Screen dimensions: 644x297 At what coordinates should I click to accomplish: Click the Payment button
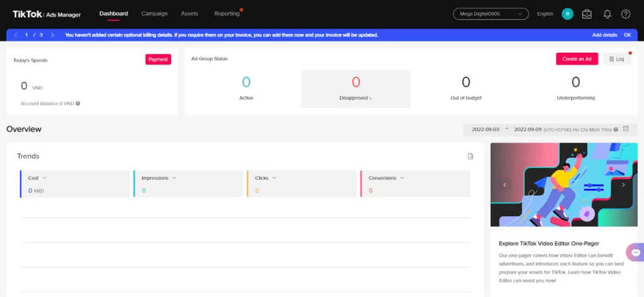coord(158,60)
